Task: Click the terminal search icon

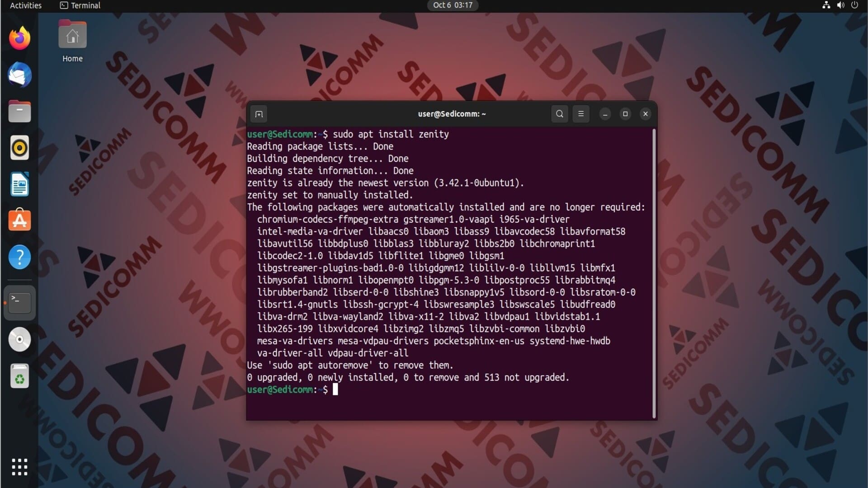Action: tap(559, 114)
